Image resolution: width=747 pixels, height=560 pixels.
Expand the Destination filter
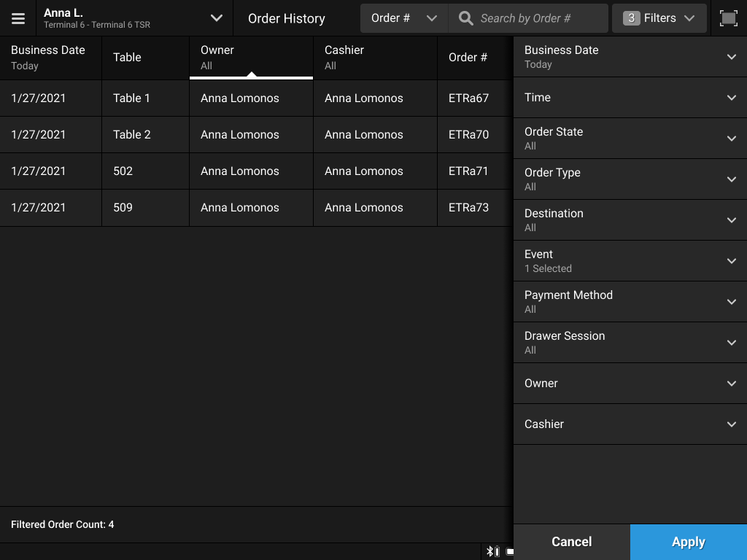pyautogui.click(x=629, y=219)
